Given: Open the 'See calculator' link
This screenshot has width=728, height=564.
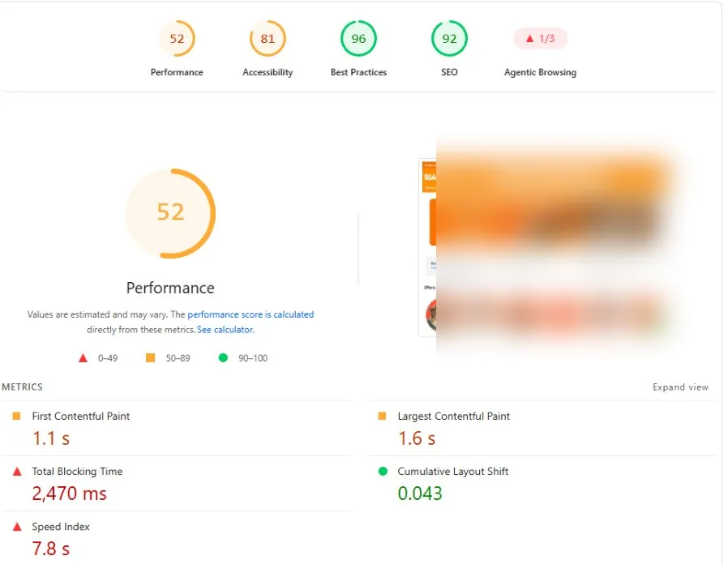Looking at the screenshot, I should pyautogui.click(x=225, y=330).
